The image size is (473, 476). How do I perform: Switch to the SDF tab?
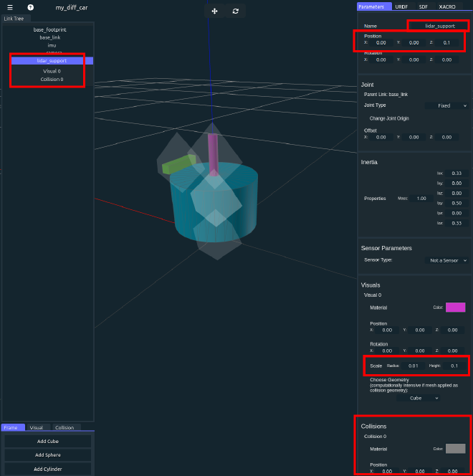(424, 6)
